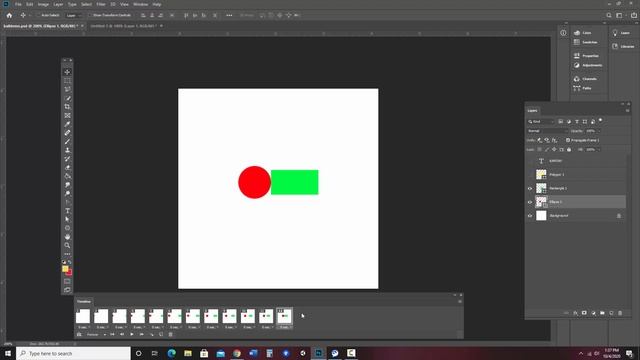Select the Background layer thumbnail

(x=541, y=216)
